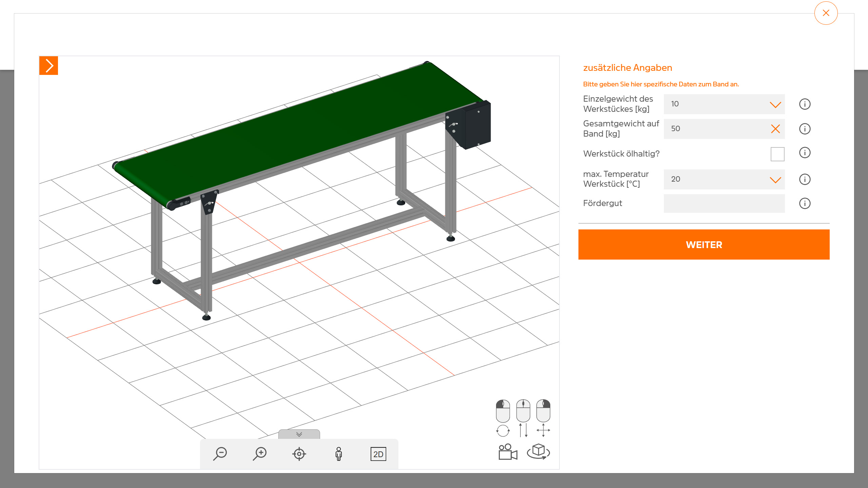Collapse the bottom viewer toolbar handle
Image resolution: width=868 pixels, height=488 pixels.
pos(299,434)
